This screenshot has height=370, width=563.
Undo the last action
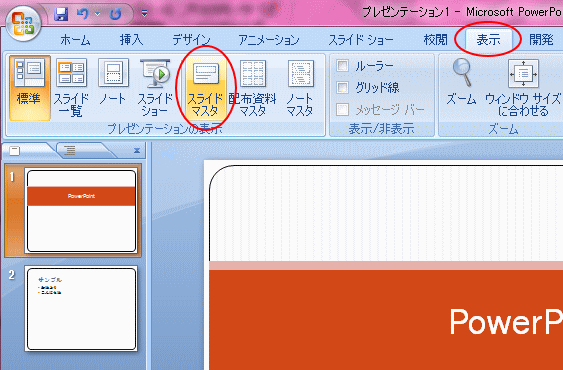click(x=83, y=14)
